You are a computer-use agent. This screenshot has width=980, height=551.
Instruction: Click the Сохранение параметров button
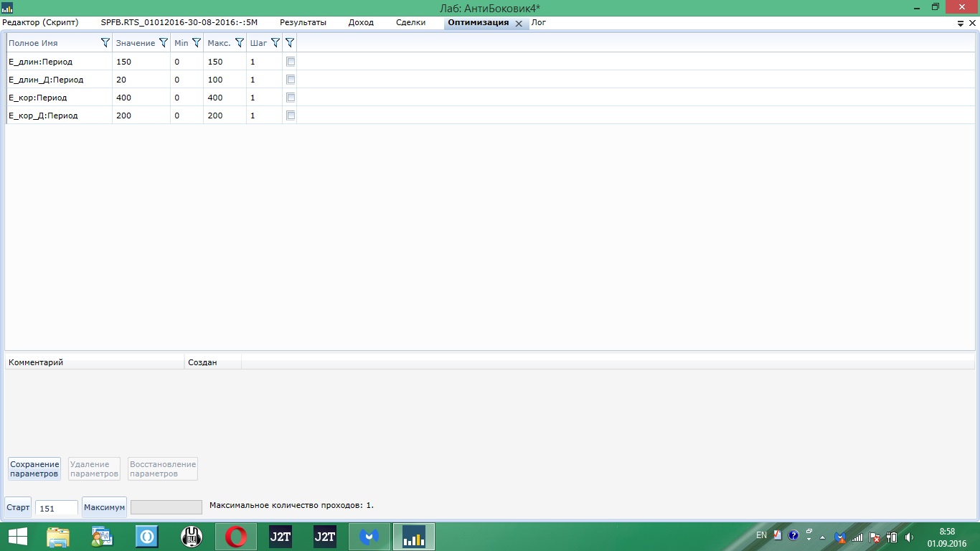pos(34,469)
